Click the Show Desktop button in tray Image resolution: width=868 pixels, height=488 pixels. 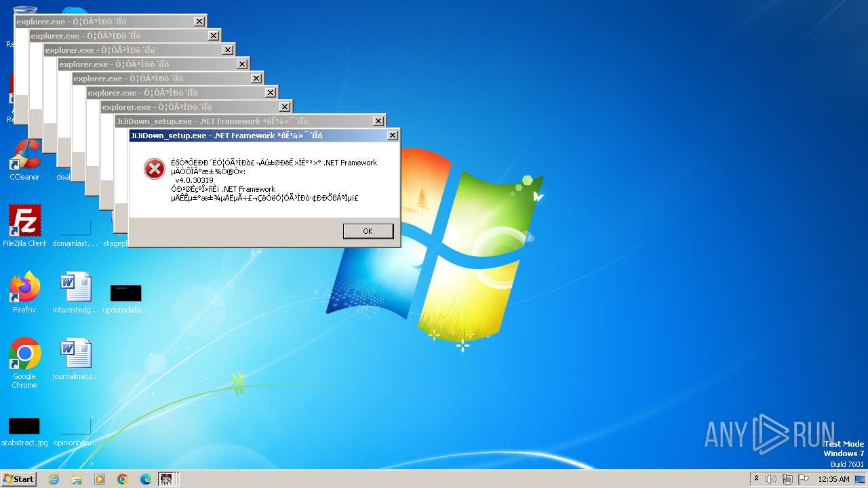click(x=861, y=479)
